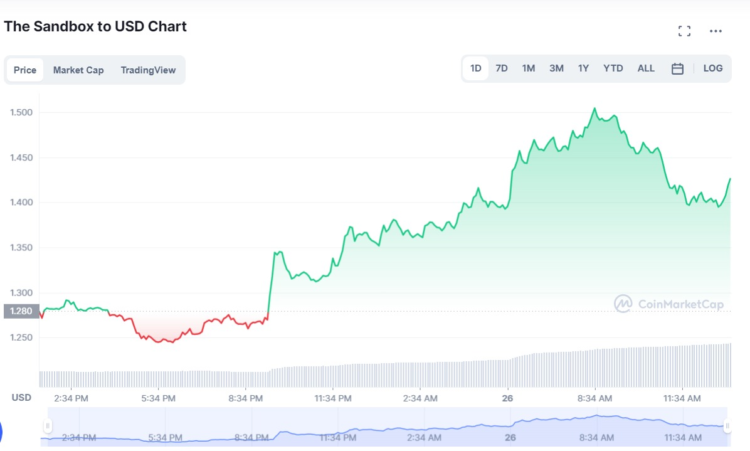Click the 8:34 PM main x-axis label

[x=246, y=398]
